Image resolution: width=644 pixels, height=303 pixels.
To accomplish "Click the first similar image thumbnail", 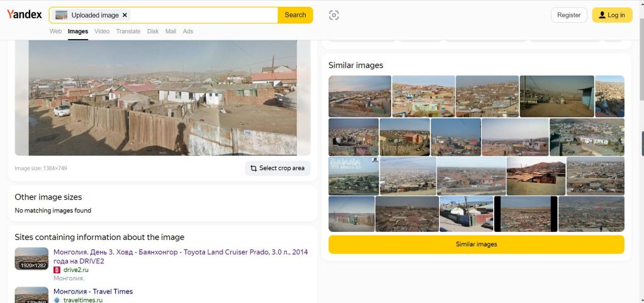I will (x=360, y=96).
